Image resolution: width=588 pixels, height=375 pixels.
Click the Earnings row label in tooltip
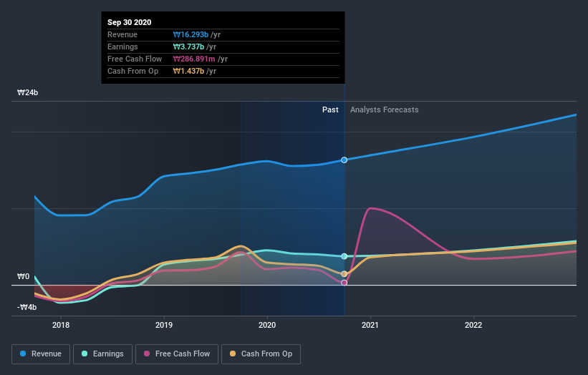pyautogui.click(x=122, y=47)
